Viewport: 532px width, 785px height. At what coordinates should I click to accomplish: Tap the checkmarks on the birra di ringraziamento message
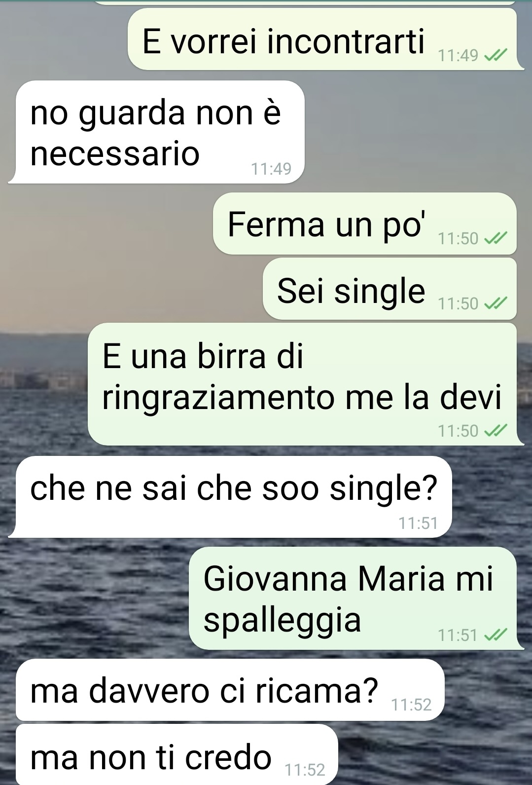(x=495, y=431)
